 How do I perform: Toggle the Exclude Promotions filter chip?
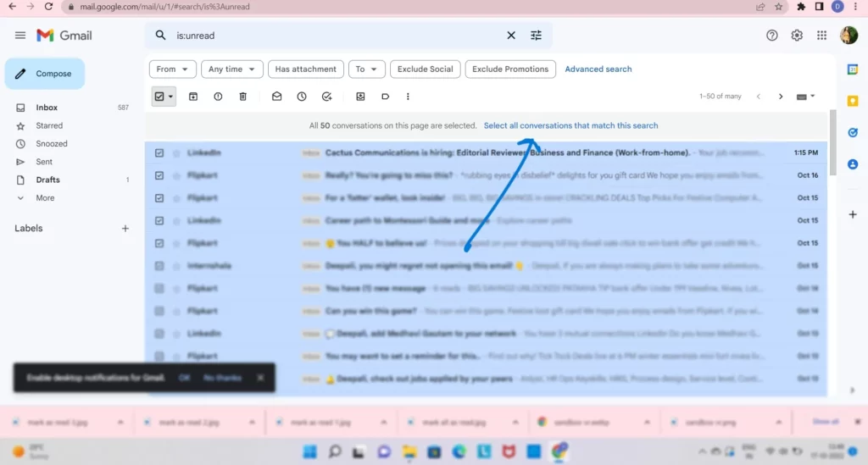[x=510, y=69]
